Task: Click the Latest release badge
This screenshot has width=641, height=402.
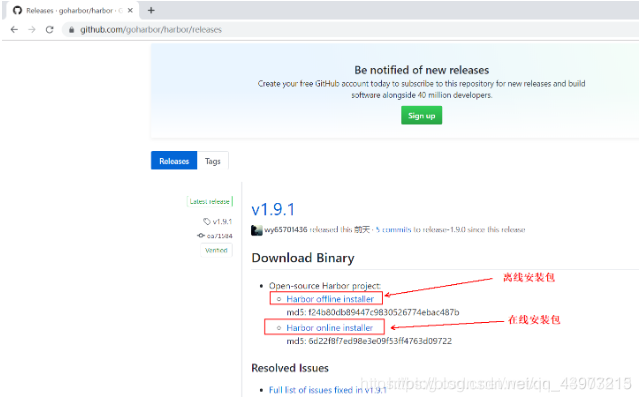Action: 210,201
